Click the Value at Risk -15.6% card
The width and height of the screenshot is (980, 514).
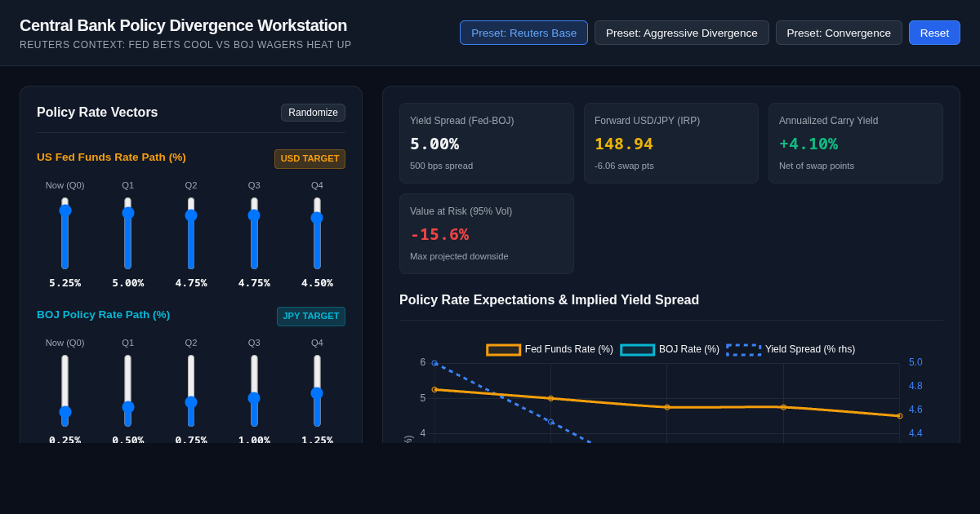tap(487, 233)
